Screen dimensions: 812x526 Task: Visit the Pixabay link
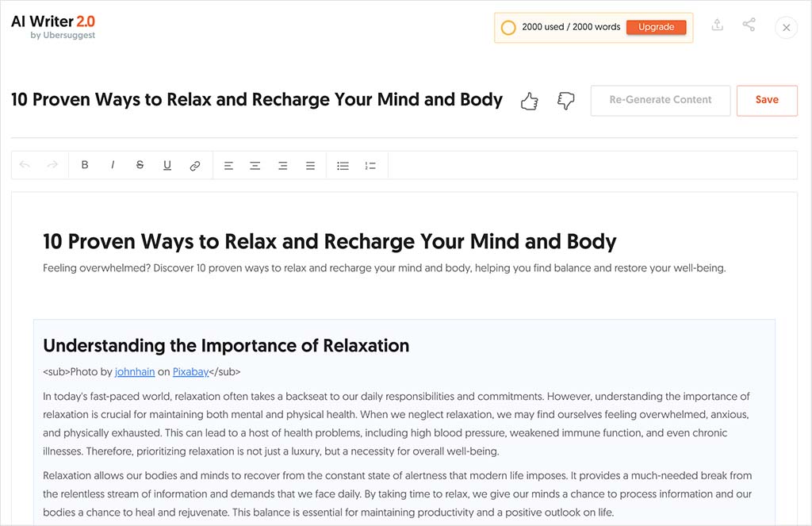[x=190, y=371]
